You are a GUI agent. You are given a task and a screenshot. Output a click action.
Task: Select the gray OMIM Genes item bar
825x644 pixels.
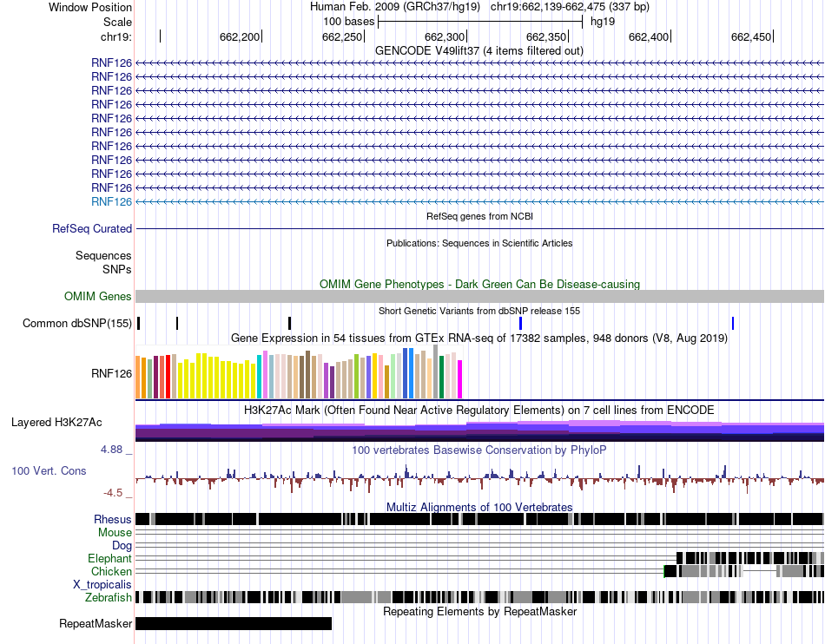[480, 297]
